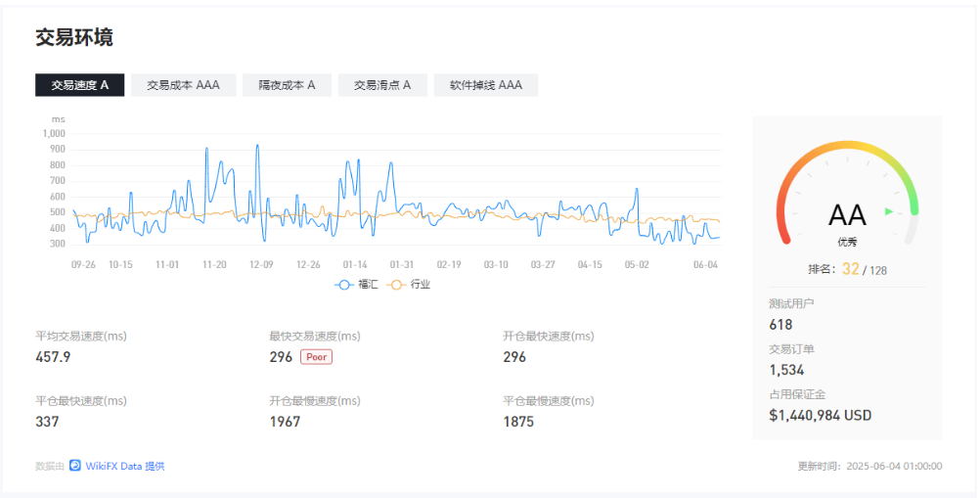Hide the 行业 series via legend
The image size is (980, 498).
tap(409, 285)
